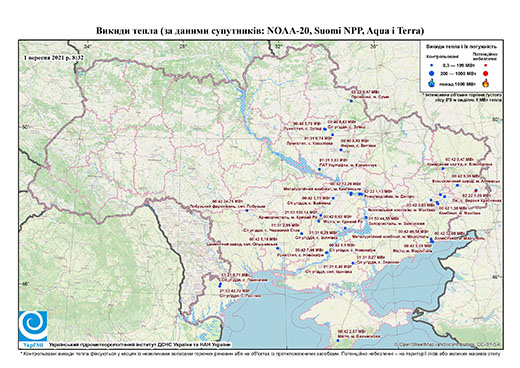Click the Pobuzke ferronickel plant marker
The width and height of the screenshot is (520, 368).
[x=247, y=211]
